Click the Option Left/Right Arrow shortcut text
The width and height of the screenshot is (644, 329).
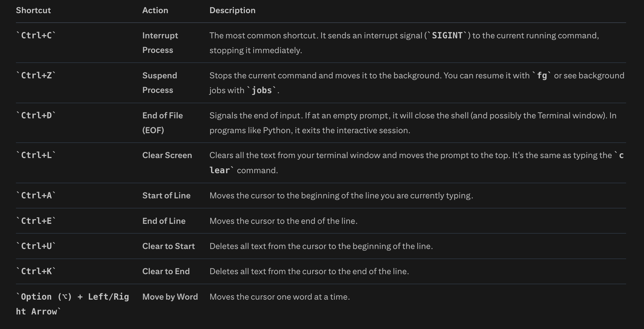click(72, 304)
